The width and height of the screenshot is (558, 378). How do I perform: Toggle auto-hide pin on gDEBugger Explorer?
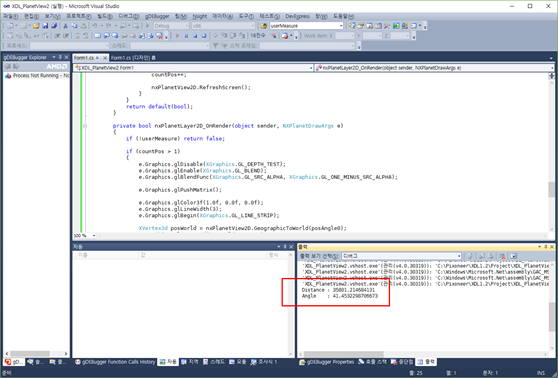(60, 57)
